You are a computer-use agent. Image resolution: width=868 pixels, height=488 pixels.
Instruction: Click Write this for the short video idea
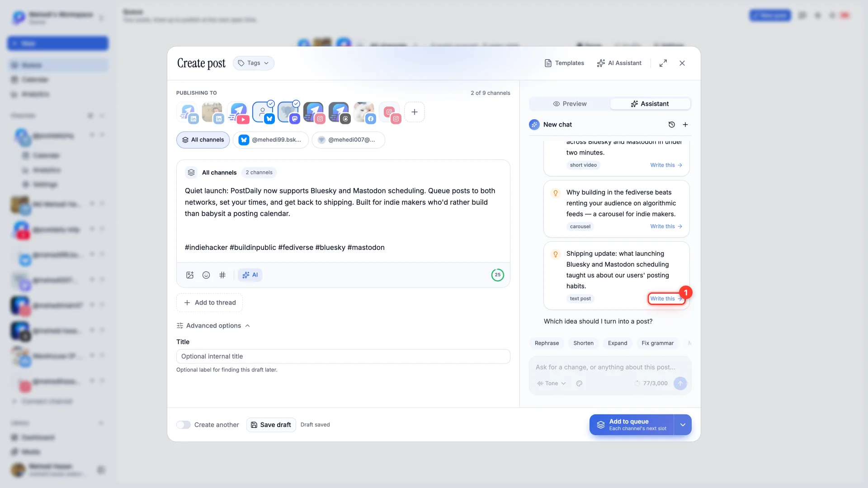click(666, 165)
